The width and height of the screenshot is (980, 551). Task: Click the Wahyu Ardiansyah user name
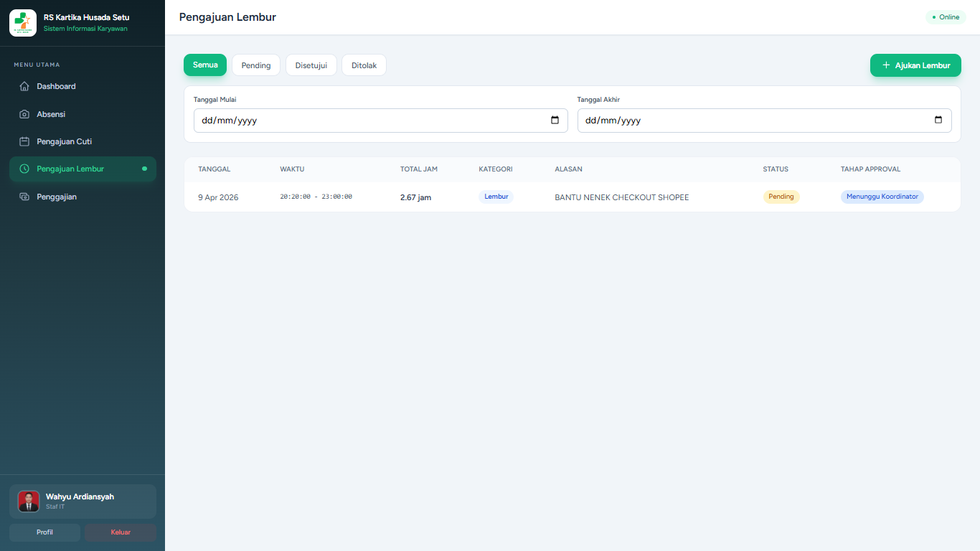[x=80, y=496]
